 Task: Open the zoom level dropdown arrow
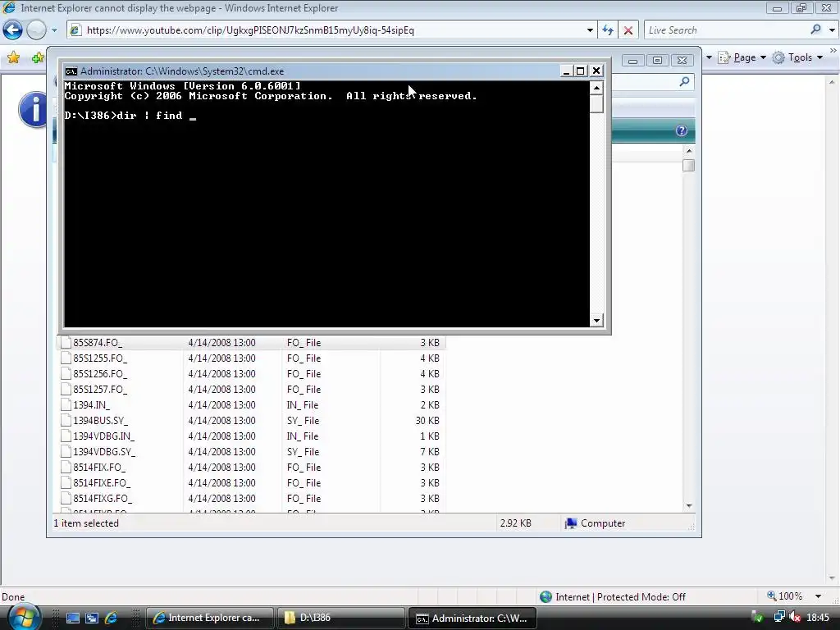pos(818,596)
